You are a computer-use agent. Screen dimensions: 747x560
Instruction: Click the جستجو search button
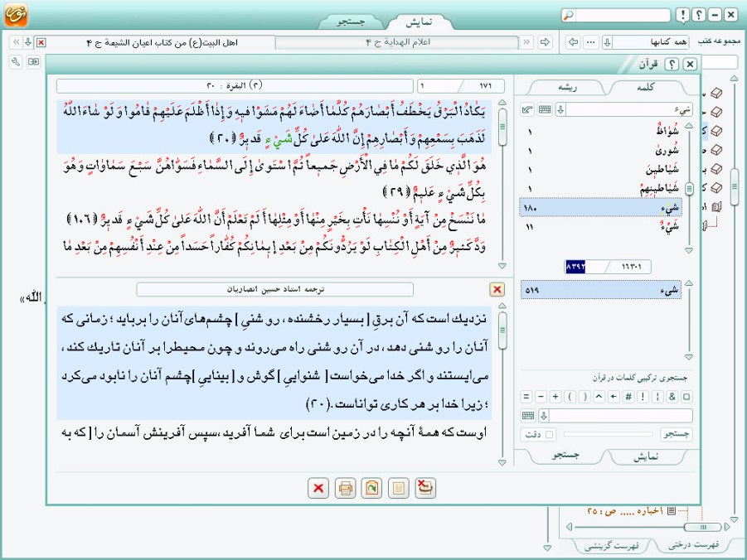(x=677, y=434)
